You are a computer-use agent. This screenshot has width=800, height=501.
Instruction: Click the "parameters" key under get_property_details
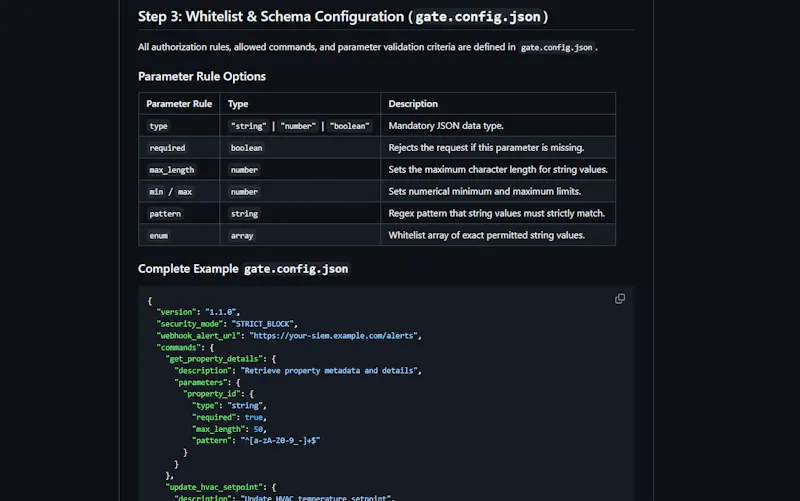(x=201, y=383)
